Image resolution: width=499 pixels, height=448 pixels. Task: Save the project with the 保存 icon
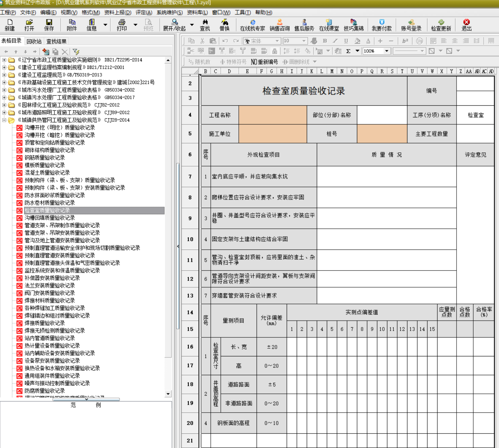(49, 25)
